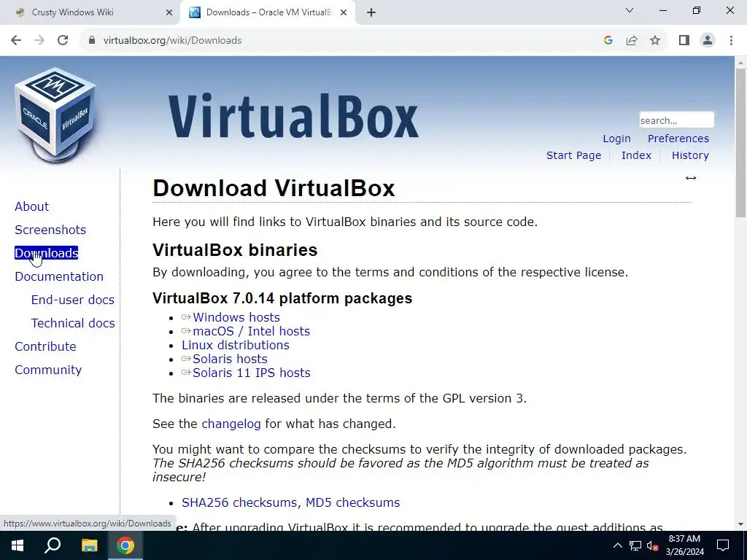Screen dimensions: 747x560
Task: Click the Google icon in address bar
Action: point(608,41)
